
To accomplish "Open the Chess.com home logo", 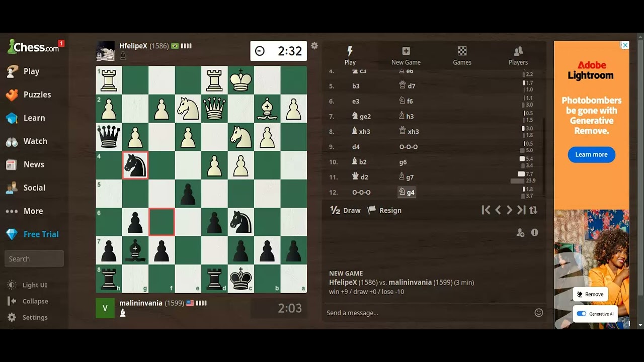I will [x=33, y=47].
